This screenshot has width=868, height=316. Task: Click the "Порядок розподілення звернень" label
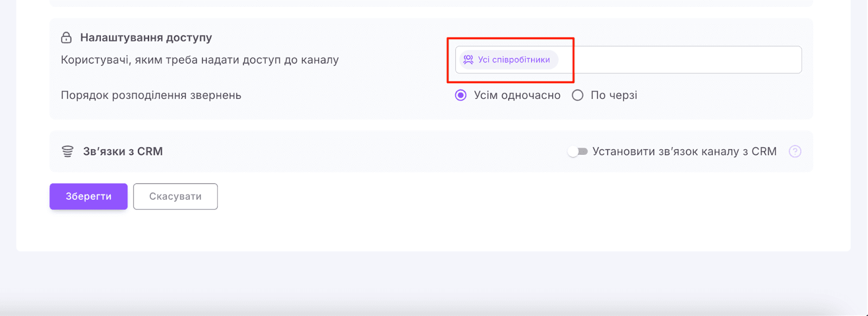click(151, 95)
